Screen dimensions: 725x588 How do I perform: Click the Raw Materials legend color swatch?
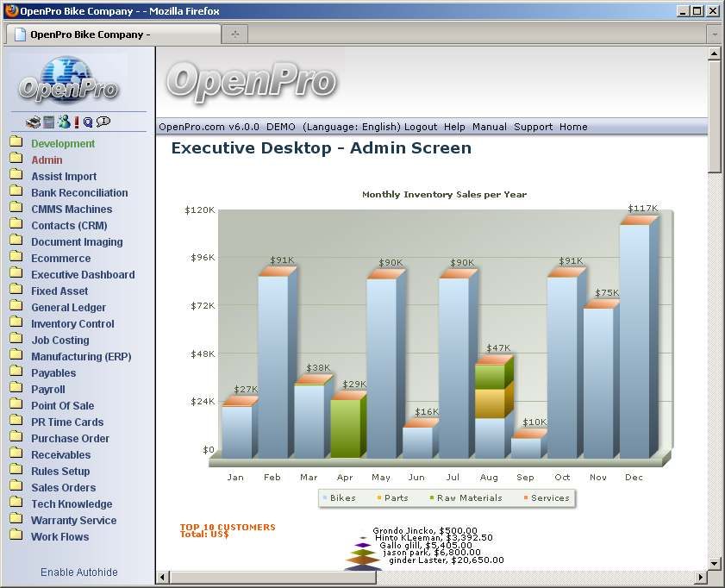[431, 498]
